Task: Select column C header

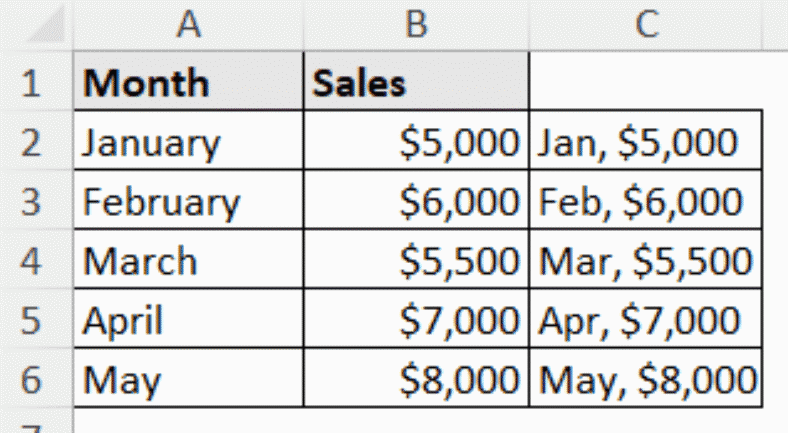Action: (x=646, y=24)
